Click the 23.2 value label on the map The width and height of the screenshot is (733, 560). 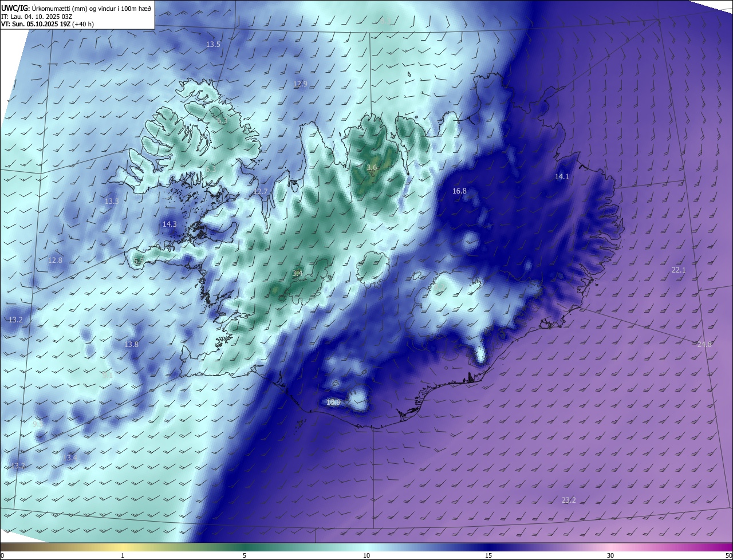click(x=569, y=500)
